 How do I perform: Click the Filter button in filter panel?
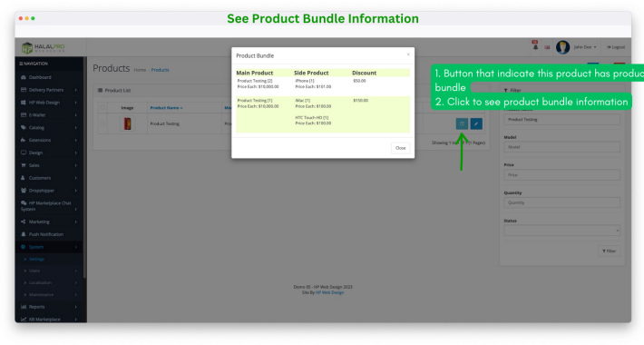point(610,251)
